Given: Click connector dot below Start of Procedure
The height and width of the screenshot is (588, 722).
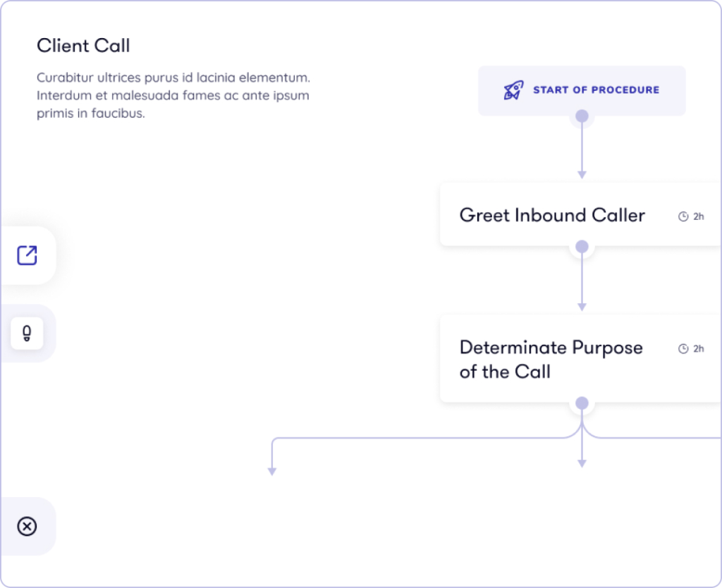Looking at the screenshot, I should [x=582, y=116].
